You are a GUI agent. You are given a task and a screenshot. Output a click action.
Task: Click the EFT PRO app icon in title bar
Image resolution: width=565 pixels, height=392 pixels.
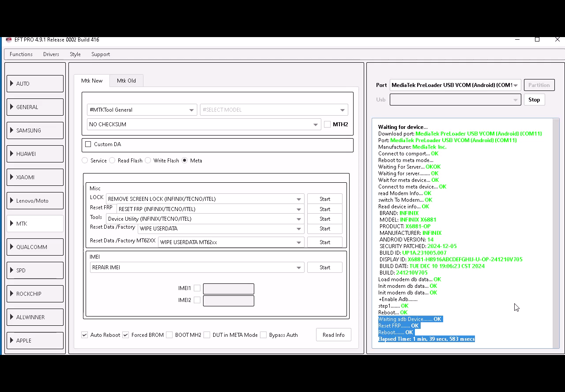(8, 40)
